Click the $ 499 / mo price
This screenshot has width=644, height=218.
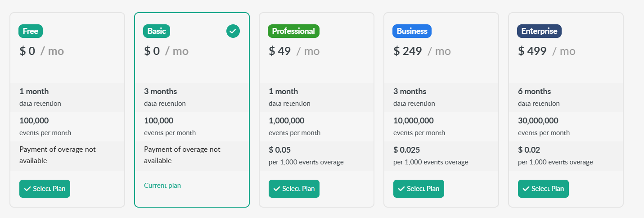pyautogui.click(x=546, y=51)
